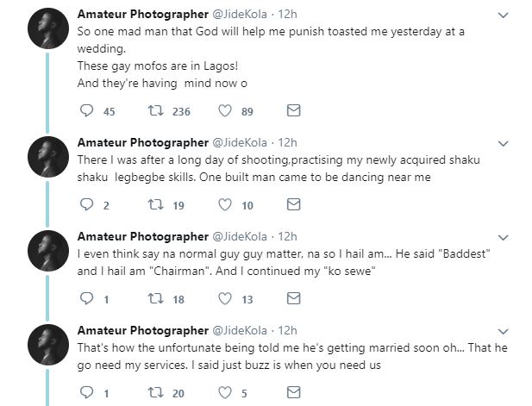Open the caret menu on the "Baddest" tweet
Screen dimensions: 532x406
(x=504, y=237)
